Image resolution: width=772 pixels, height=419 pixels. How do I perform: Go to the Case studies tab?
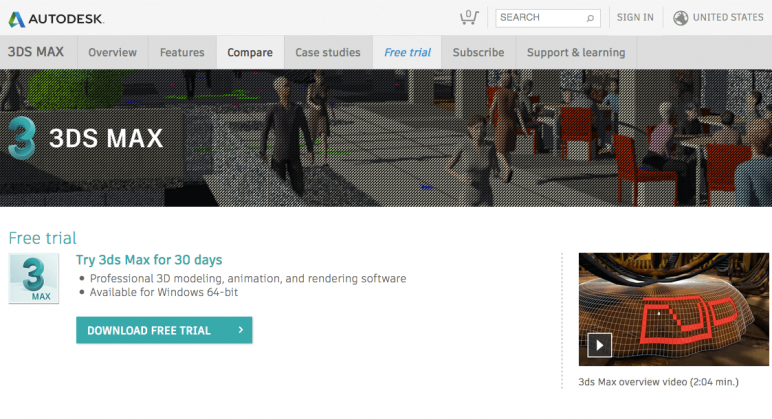click(328, 52)
